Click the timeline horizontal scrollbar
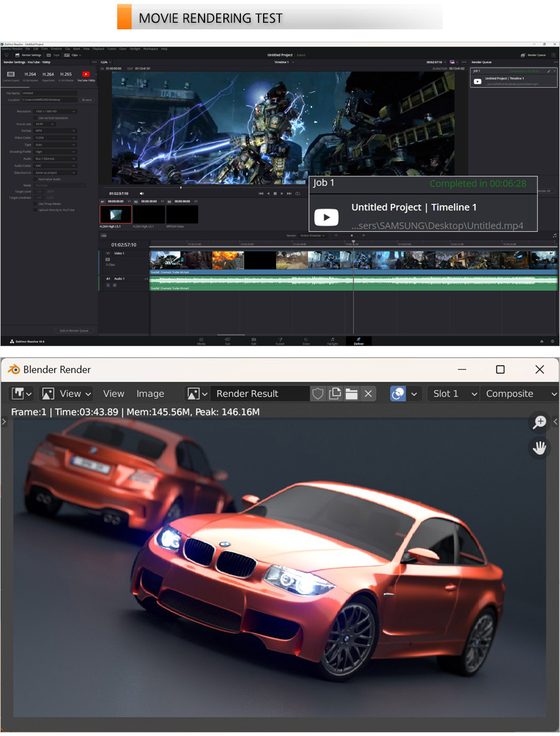Screen dimensions: 560x736 click(x=231, y=335)
